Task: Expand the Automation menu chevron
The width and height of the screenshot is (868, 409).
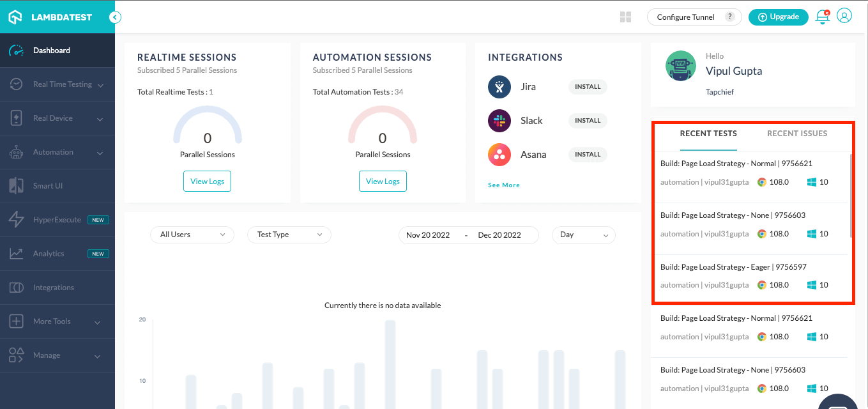Action: click(x=100, y=153)
